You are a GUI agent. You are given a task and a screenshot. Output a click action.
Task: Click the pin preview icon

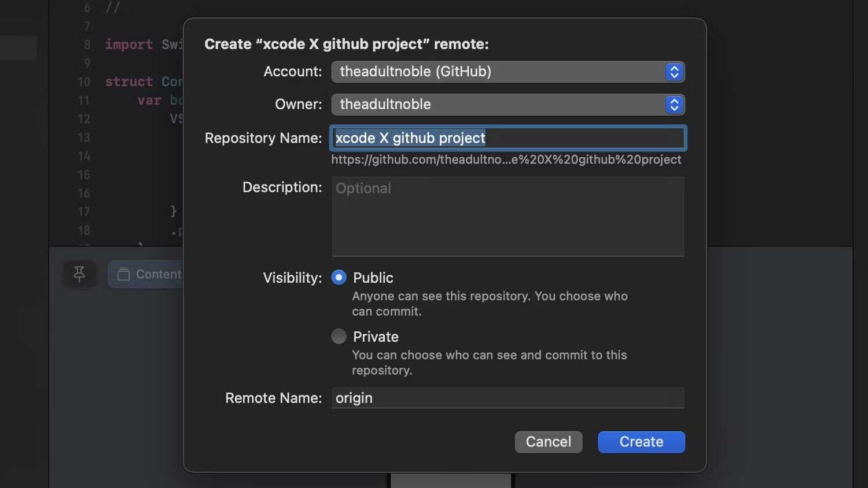[79, 274]
